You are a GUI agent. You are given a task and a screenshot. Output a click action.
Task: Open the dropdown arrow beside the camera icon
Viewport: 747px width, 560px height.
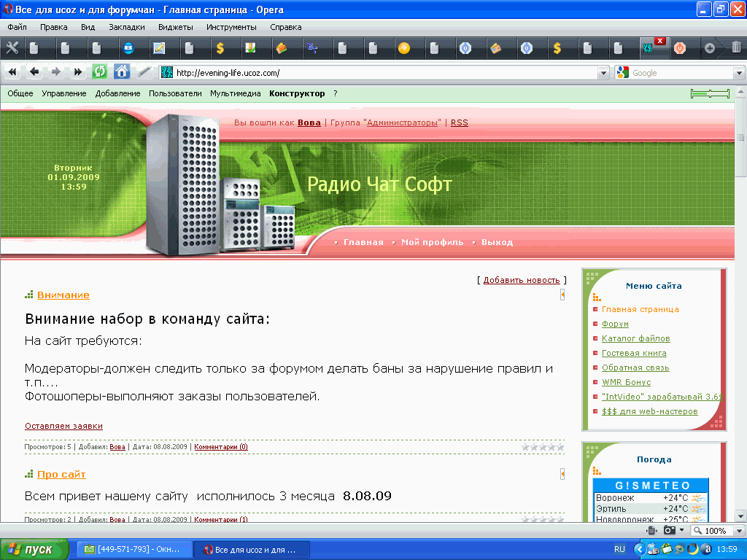(x=682, y=530)
